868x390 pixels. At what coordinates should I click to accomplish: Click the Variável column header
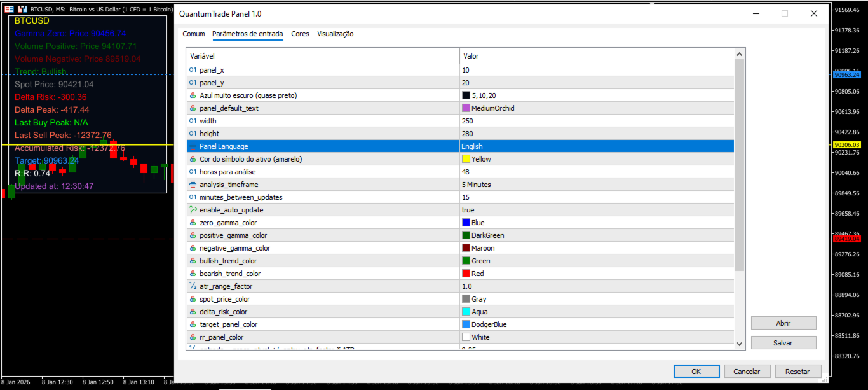pyautogui.click(x=323, y=56)
